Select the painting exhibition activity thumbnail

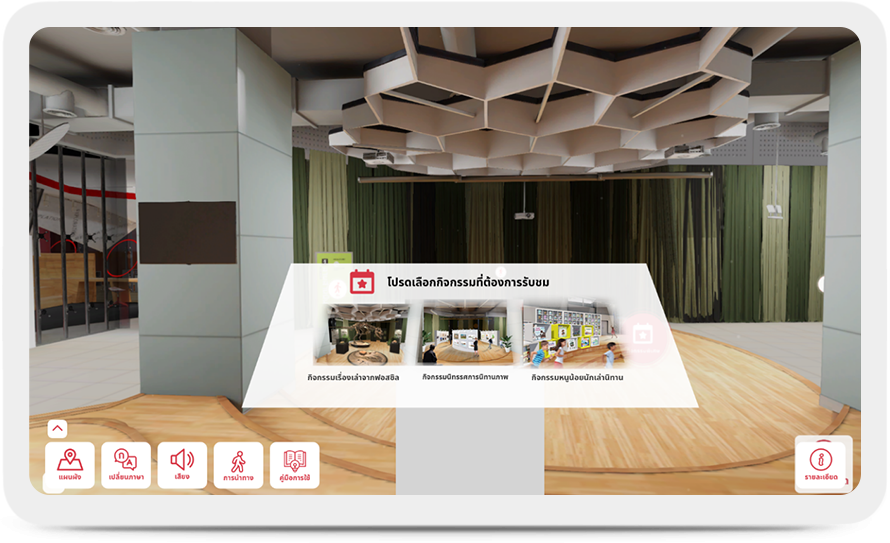click(467, 334)
